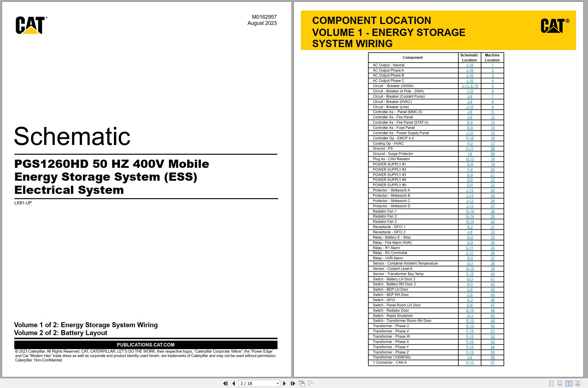Click 'Protector - Strikesorb C' row text
The width and height of the screenshot is (588, 388).
(391, 201)
